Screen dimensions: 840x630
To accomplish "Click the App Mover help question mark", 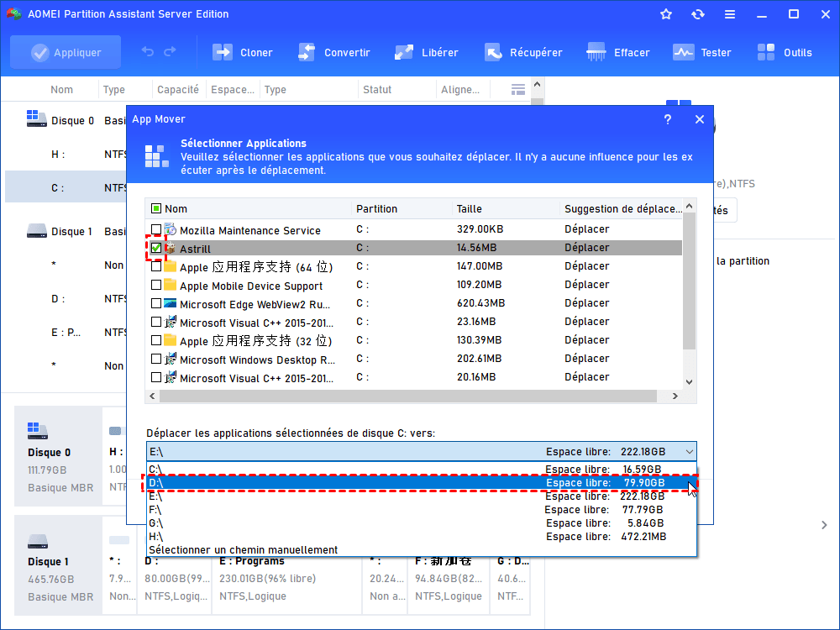I will pyautogui.click(x=668, y=119).
